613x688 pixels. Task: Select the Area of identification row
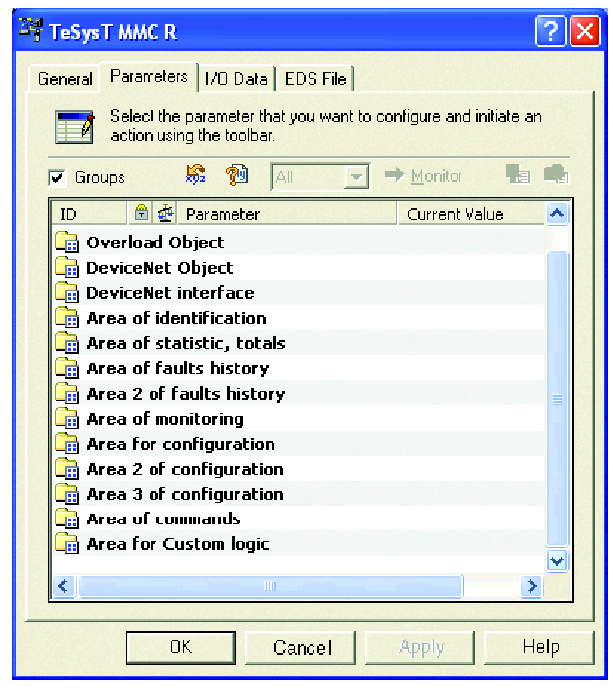point(298,318)
